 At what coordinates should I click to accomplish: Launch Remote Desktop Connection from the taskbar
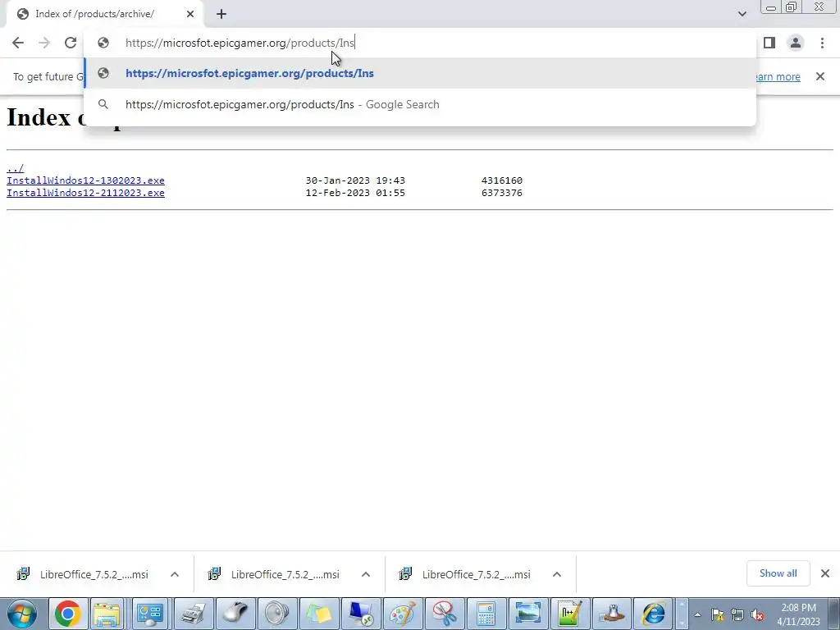tap(361, 614)
